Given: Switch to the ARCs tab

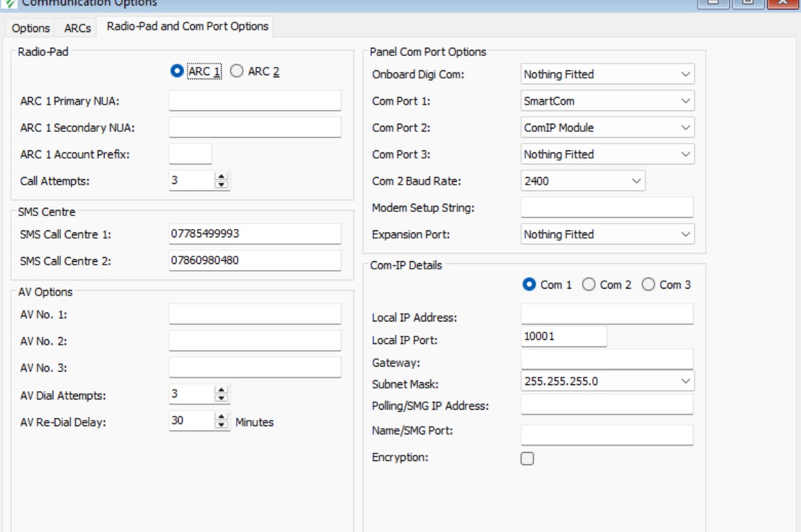Looking at the screenshot, I should (x=77, y=28).
